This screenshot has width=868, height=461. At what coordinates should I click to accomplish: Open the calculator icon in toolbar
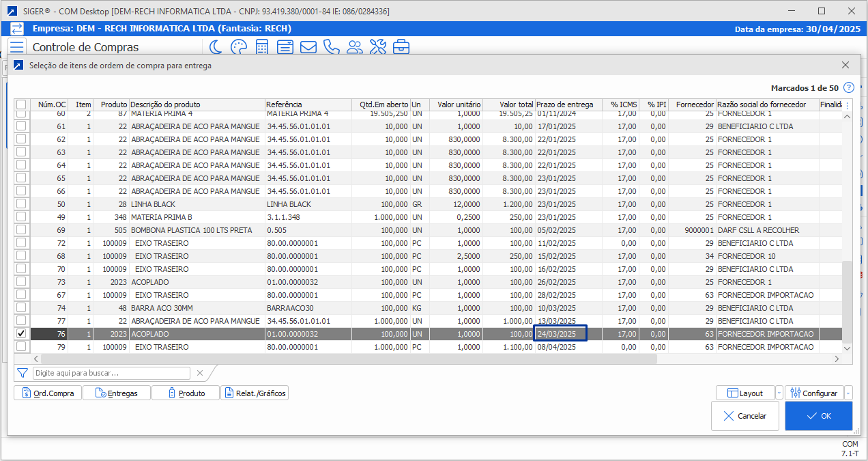coord(261,47)
